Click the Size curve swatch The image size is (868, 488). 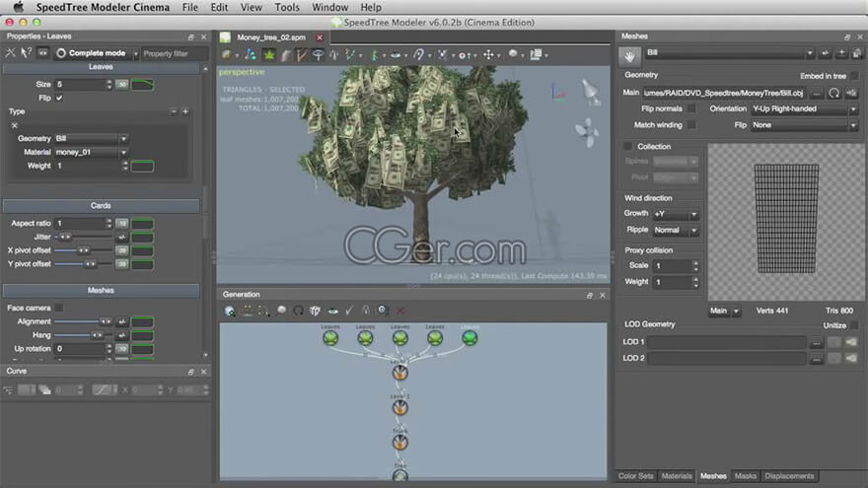click(142, 84)
